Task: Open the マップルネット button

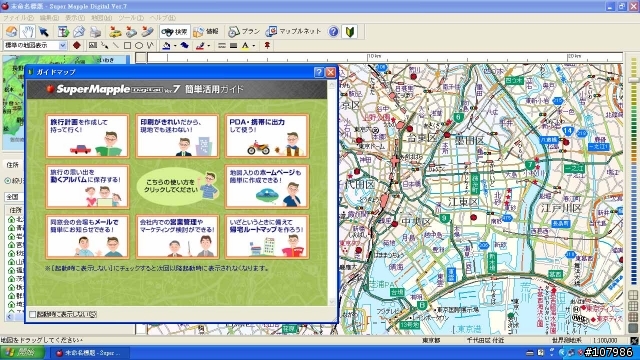Action: tap(293, 31)
